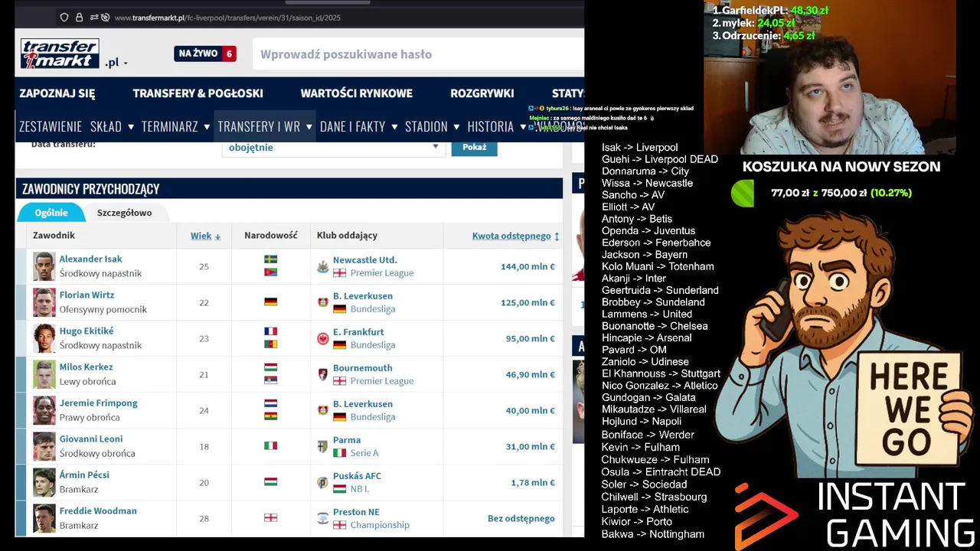The height and width of the screenshot is (551, 980).
Task: Expand the TERMINARZ submenu arrow
Action: coord(207,127)
